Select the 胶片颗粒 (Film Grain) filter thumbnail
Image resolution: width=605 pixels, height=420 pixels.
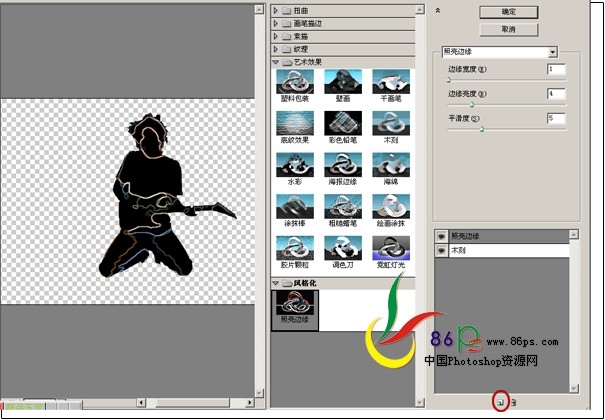(x=295, y=248)
